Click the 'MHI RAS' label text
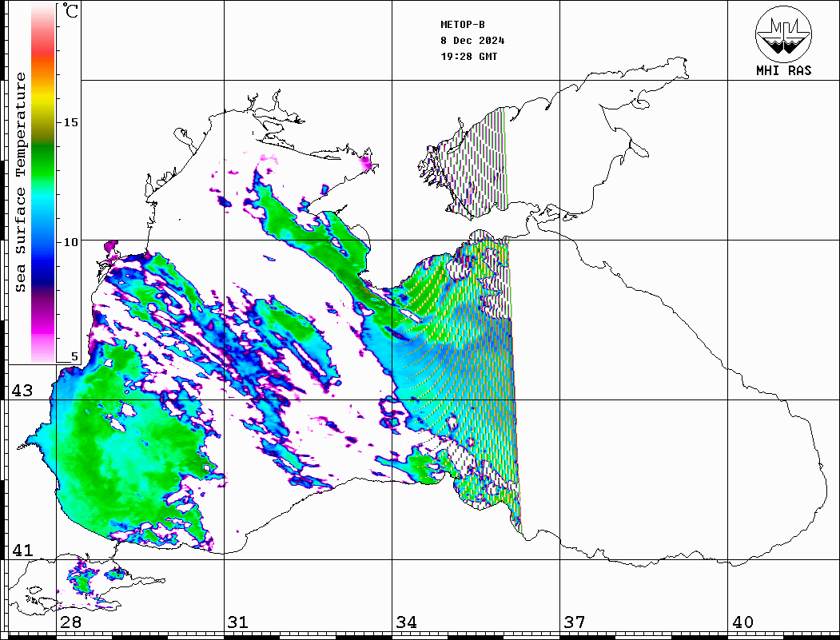Image resolution: width=840 pixels, height=640 pixels. click(x=783, y=70)
